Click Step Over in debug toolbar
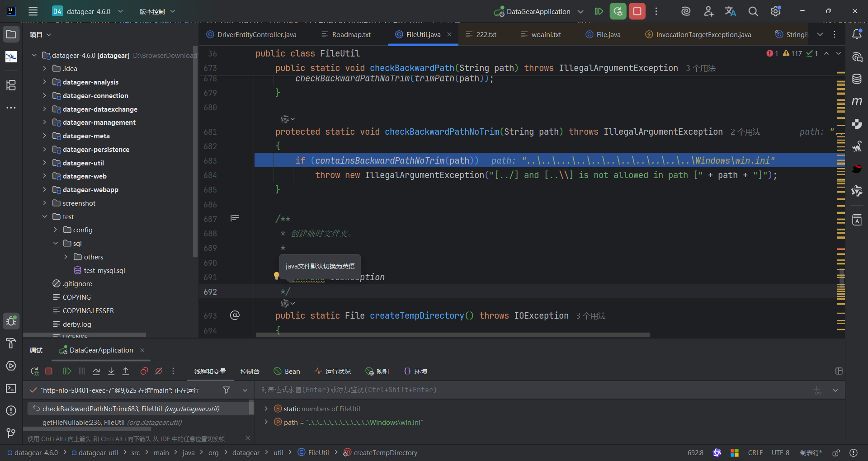 [x=96, y=371]
